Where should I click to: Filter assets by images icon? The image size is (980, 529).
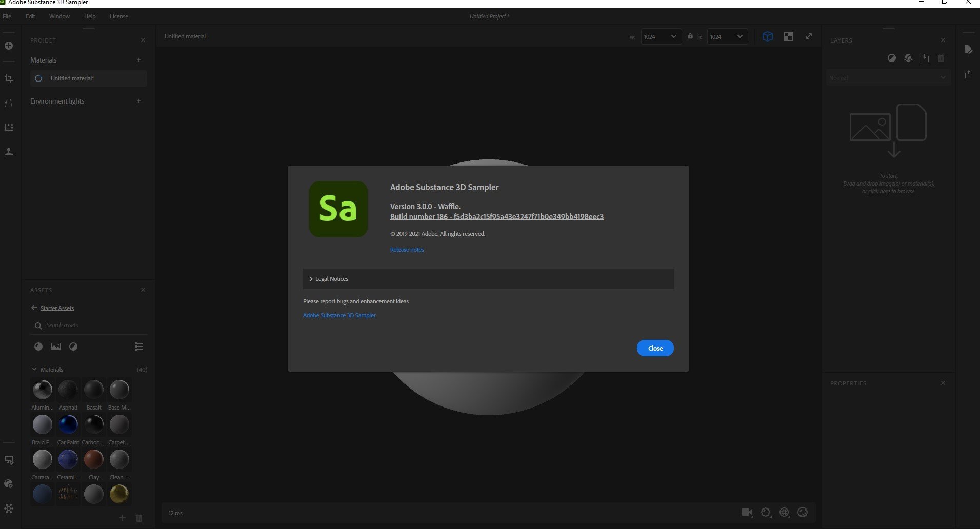point(56,347)
